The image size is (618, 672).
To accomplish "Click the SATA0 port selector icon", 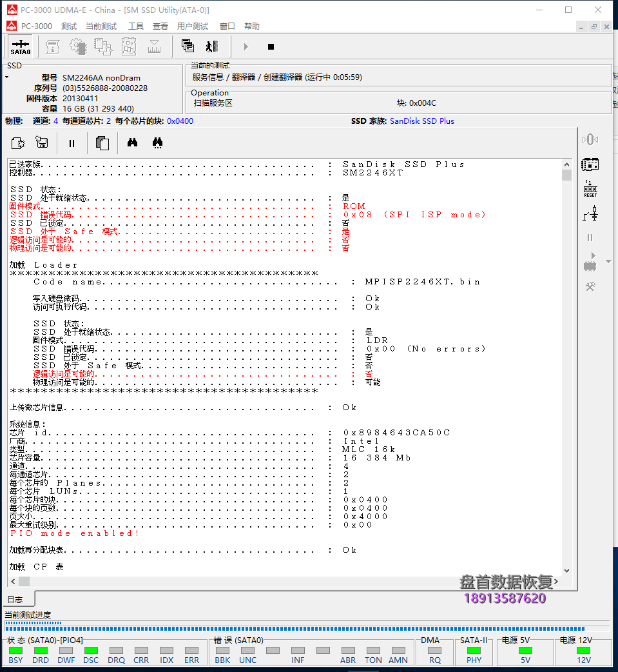I will pyautogui.click(x=21, y=46).
